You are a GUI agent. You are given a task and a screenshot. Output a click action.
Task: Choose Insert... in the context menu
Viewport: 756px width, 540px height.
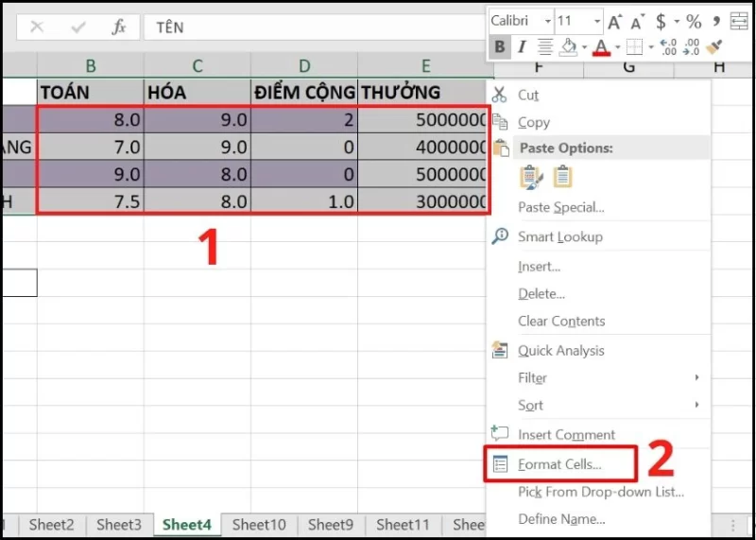[598, 267]
